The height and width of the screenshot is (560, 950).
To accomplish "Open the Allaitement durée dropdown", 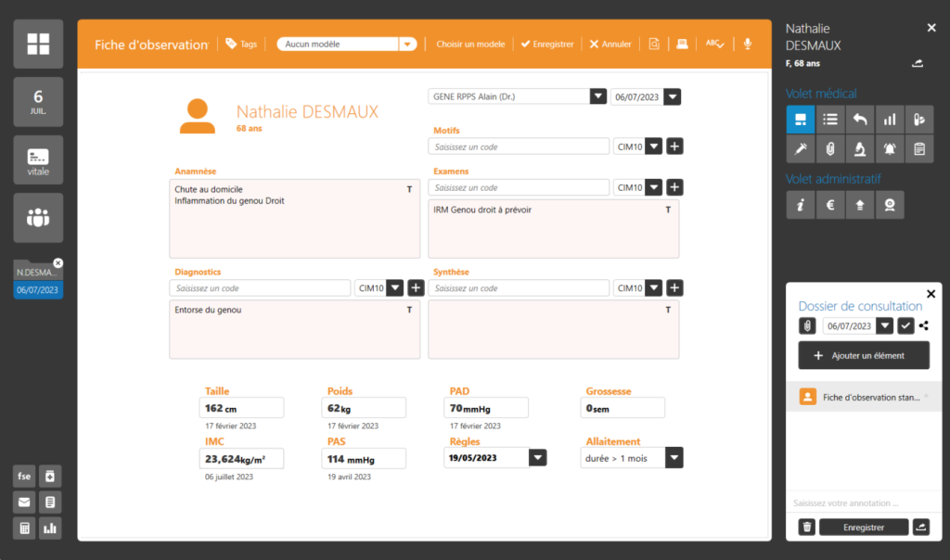I will 674,458.
